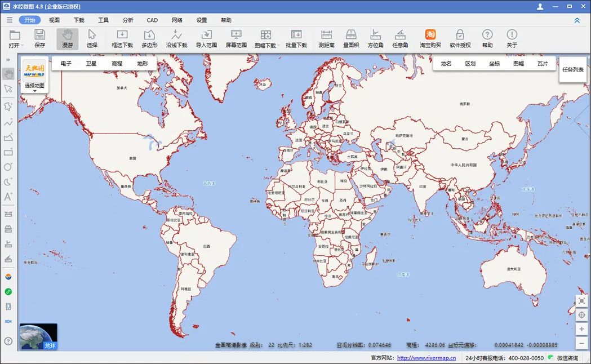Image resolution: width=591 pixels, height=364 pixels.
Task: Switch to 地球 globe view thumbnail
Action: tap(38, 337)
